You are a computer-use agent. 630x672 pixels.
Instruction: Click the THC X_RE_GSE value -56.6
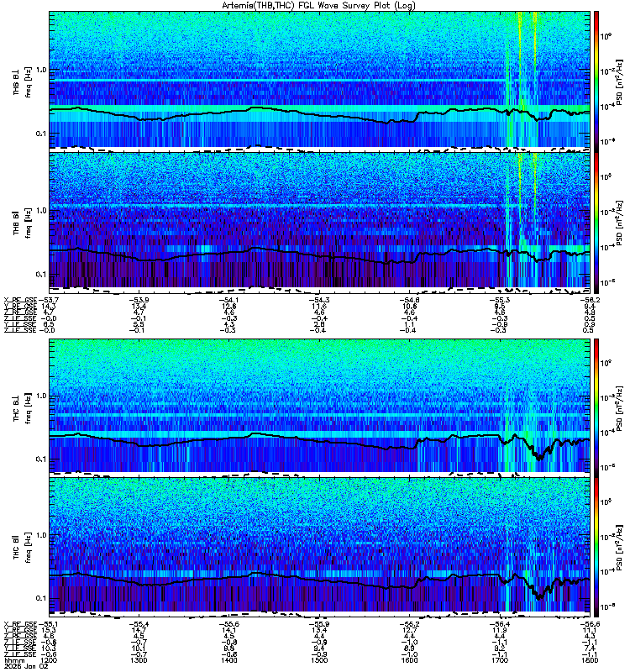click(x=590, y=624)
